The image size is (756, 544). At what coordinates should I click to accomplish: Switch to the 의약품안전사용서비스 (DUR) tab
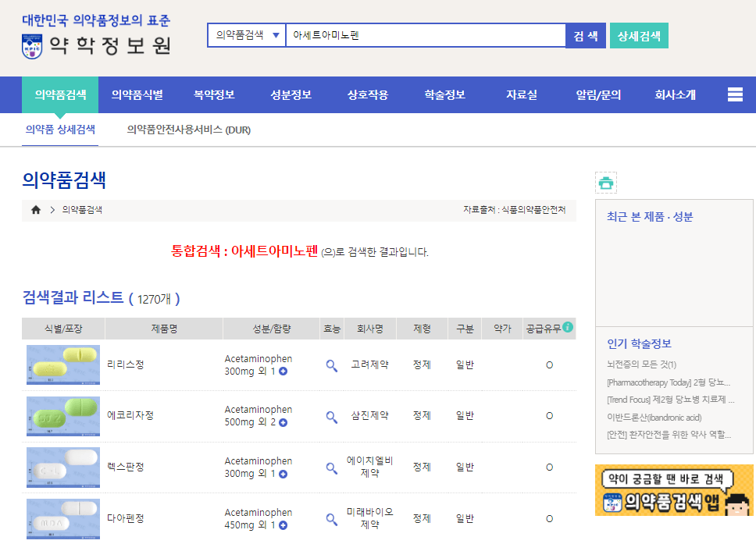tap(189, 130)
